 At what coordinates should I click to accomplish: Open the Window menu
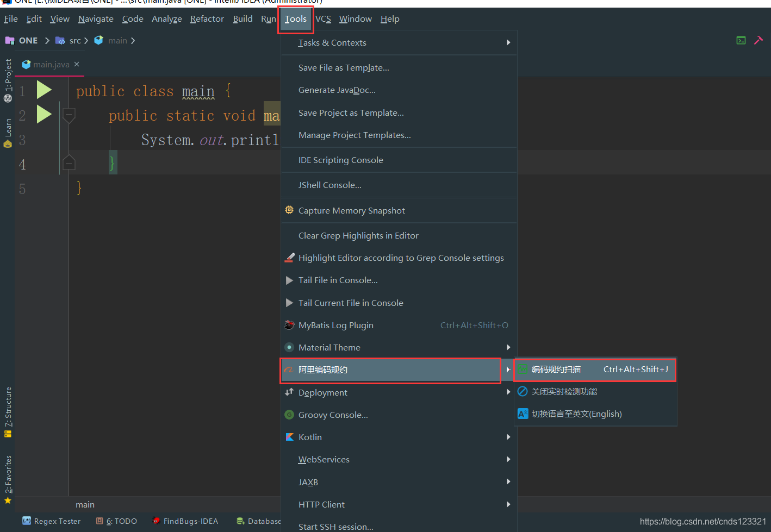(356, 19)
